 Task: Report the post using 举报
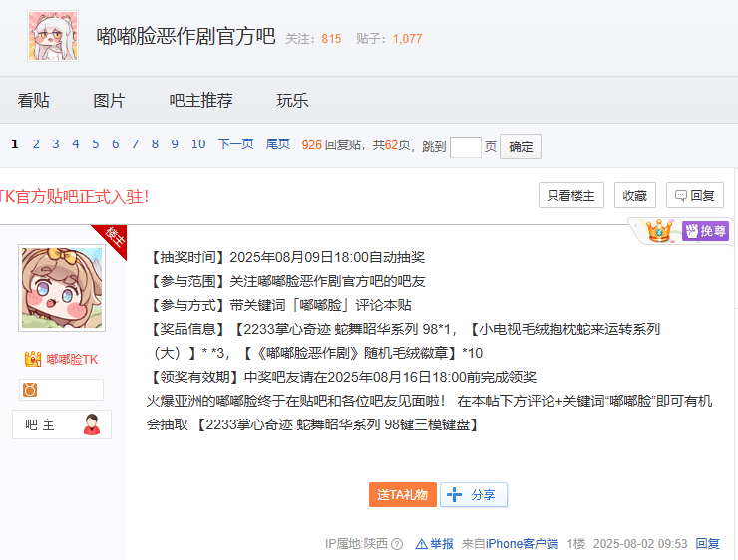(435, 544)
